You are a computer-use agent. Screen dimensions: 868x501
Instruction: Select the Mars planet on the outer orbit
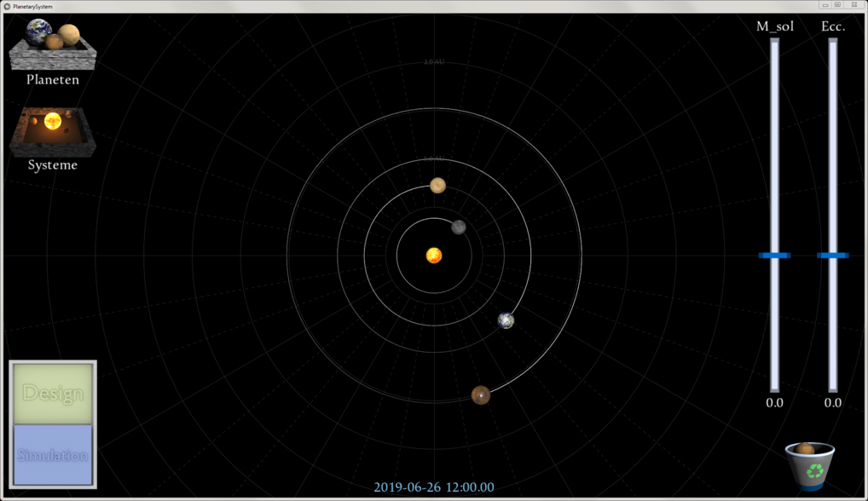[480, 394]
